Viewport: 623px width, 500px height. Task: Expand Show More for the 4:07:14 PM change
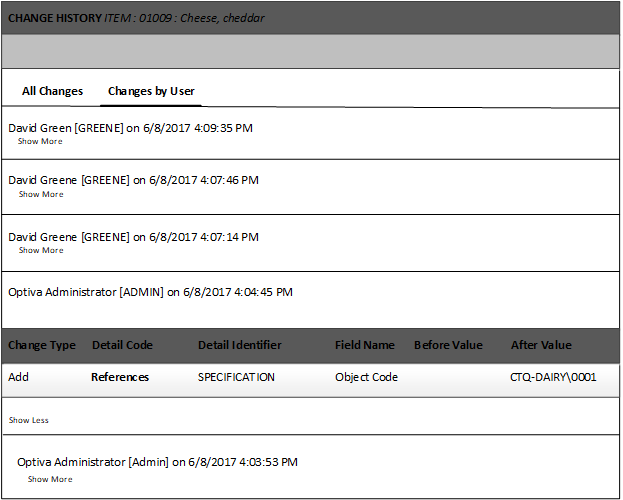(40, 251)
